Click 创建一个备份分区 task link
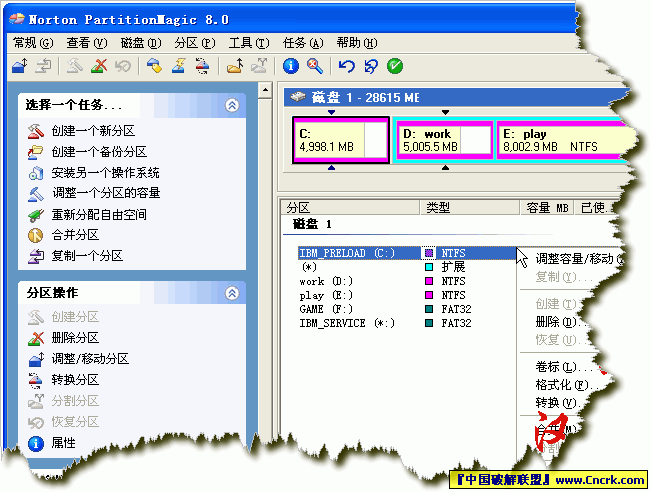Screen dimensions: 651x492 coord(99,152)
